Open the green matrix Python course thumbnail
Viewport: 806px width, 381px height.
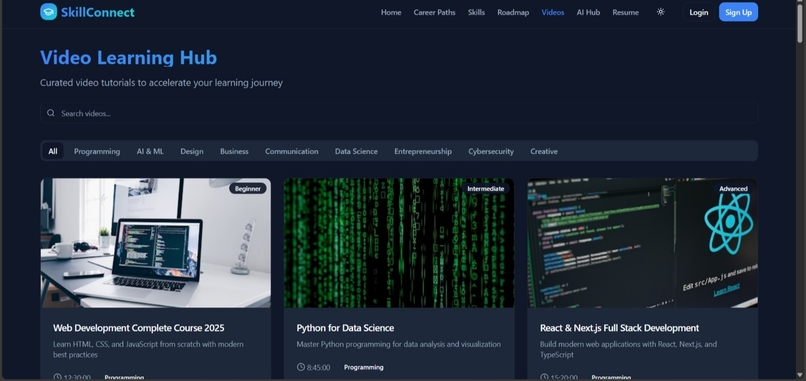pyautogui.click(x=399, y=243)
